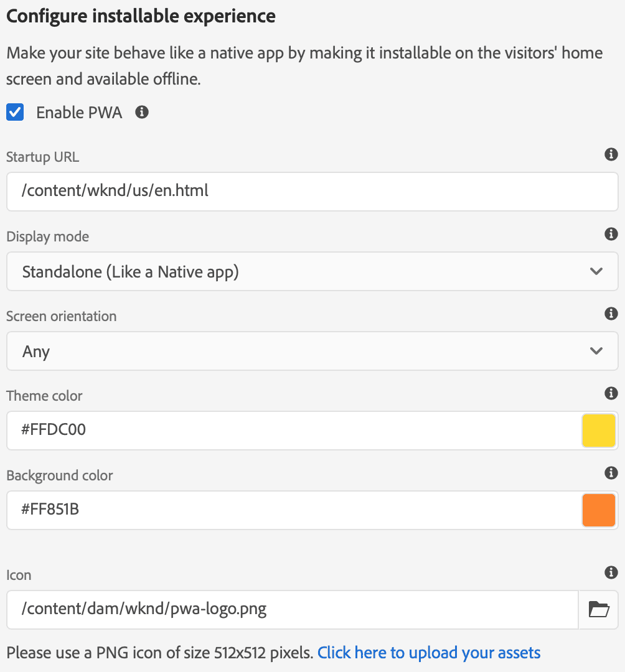Click the Startup URL info icon
The height and width of the screenshot is (672, 625).
[611, 155]
